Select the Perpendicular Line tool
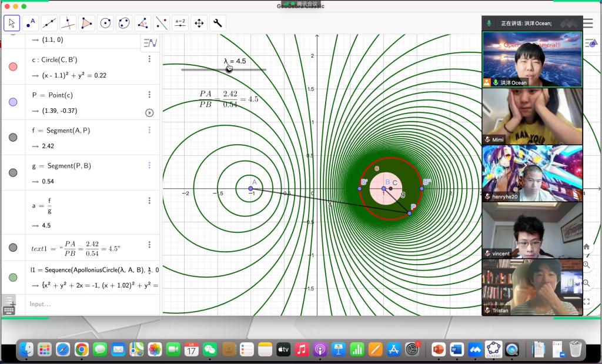Screen dimensions: 602x364 68,24
